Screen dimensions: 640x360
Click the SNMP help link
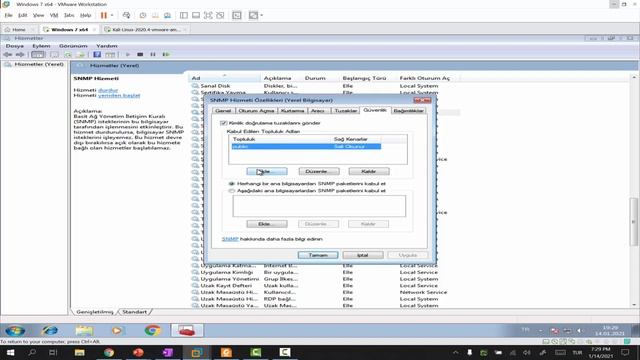click(230, 239)
